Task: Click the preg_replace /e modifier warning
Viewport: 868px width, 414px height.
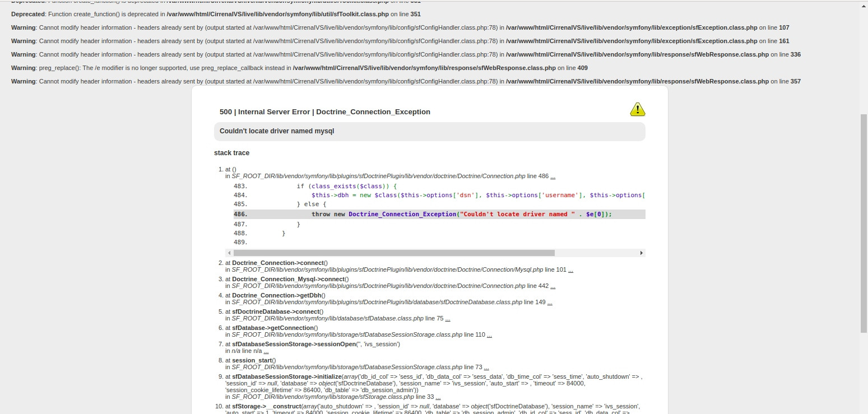Action: pos(299,68)
